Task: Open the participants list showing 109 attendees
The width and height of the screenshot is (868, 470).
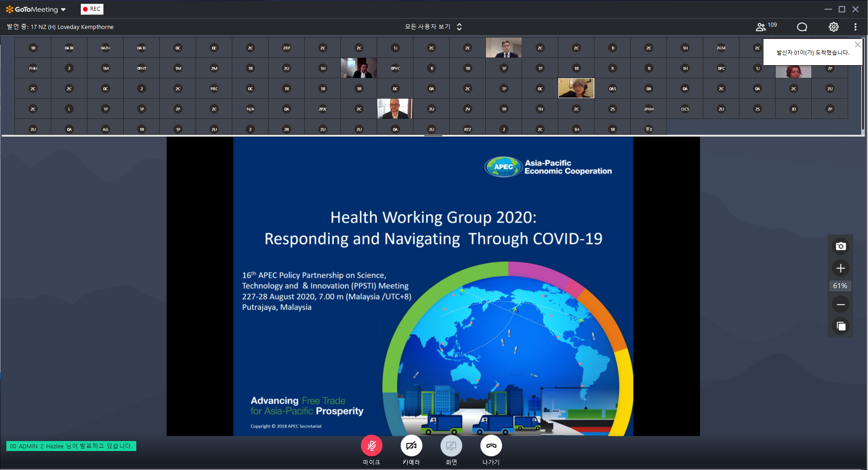Action: 766,27
